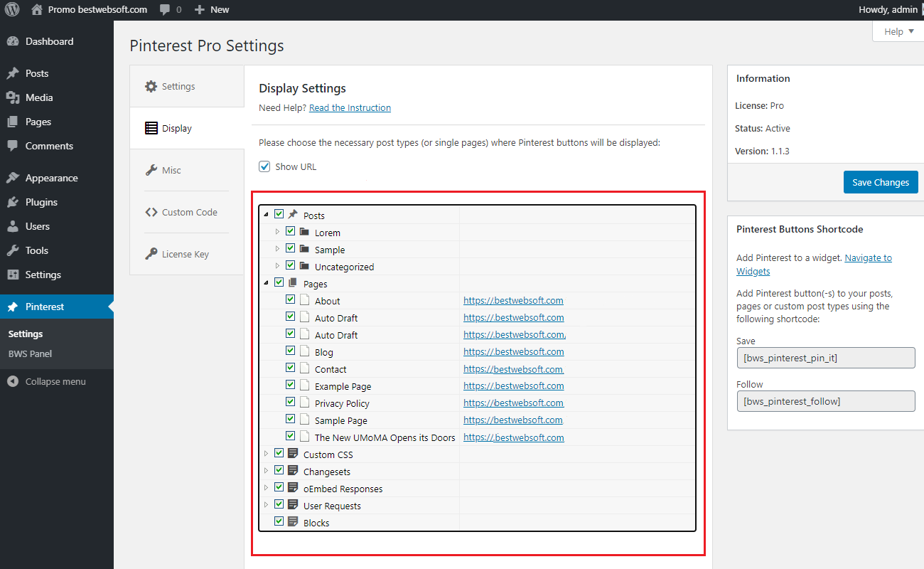The height and width of the screenshot is (569, 924).
Task: Uncheck the Blocks checkbox
Action: pos(279,521)
